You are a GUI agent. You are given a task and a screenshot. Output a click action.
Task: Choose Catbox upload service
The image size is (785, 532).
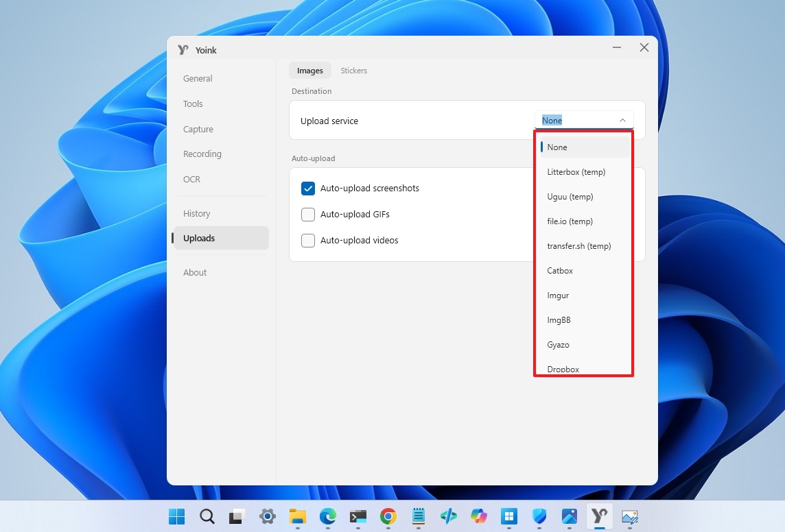pos(585,271)
